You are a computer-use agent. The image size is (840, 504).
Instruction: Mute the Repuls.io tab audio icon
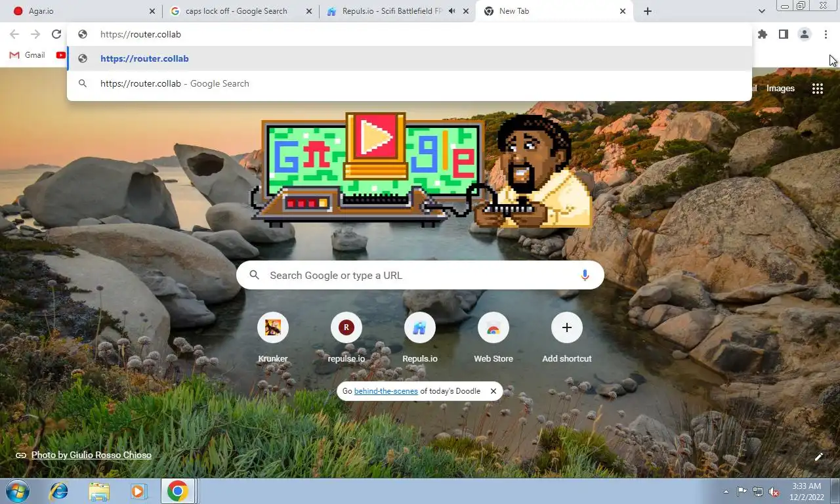click(451, 11)
